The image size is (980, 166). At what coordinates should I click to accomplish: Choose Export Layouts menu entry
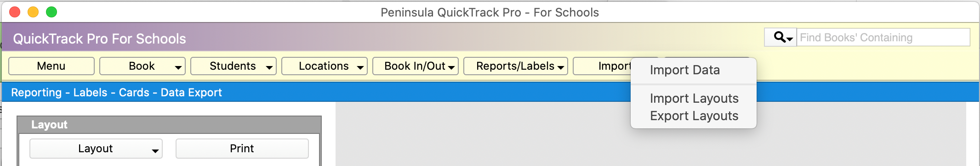(x=693, y=116)
